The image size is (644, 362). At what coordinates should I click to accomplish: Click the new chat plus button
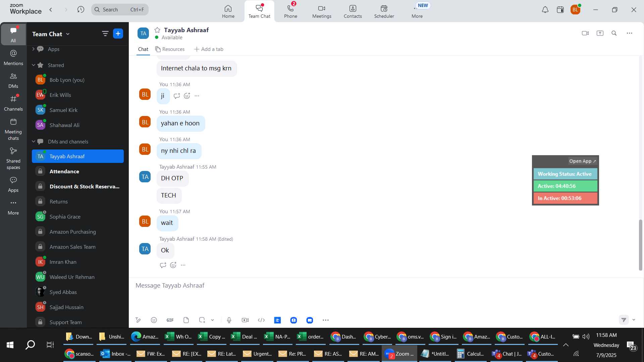point(118,34)
